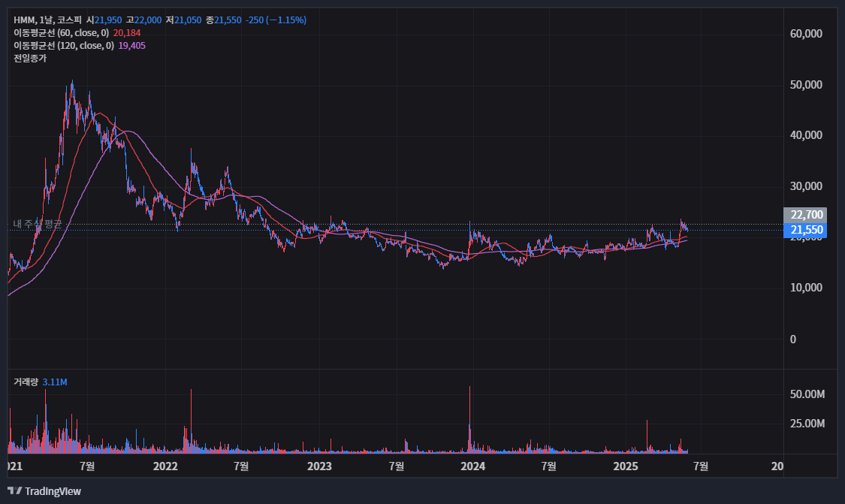Click the 2025 time axis label
The height and width of the screenshot is (504, 845).
pyautogui.click(x=626, y=466)
